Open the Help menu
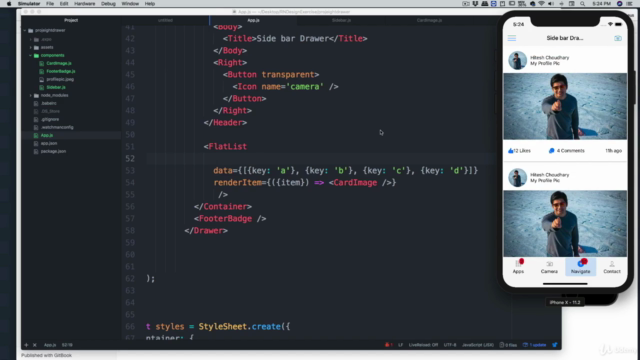The height and width of the screenshot is (360, 640). [150, 4]
